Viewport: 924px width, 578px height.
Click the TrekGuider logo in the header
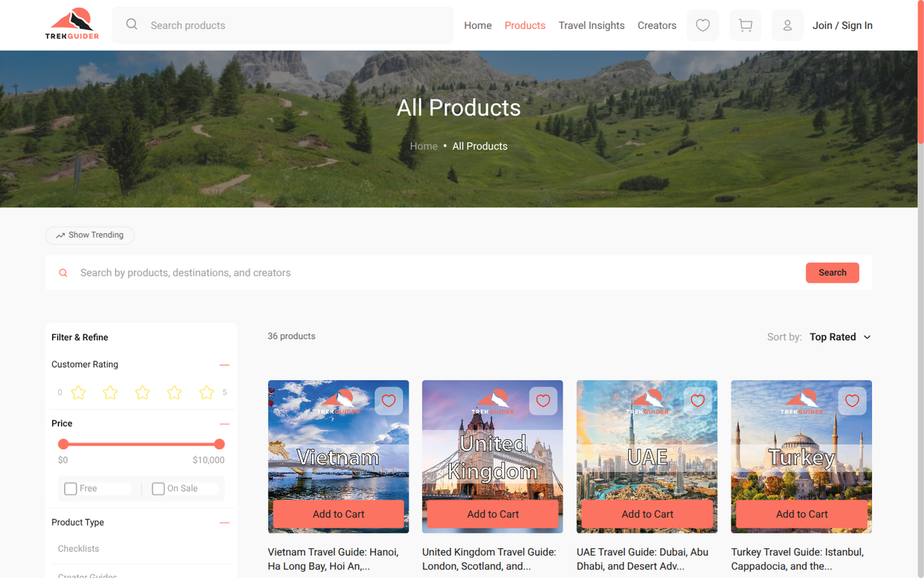click(72, 25)
